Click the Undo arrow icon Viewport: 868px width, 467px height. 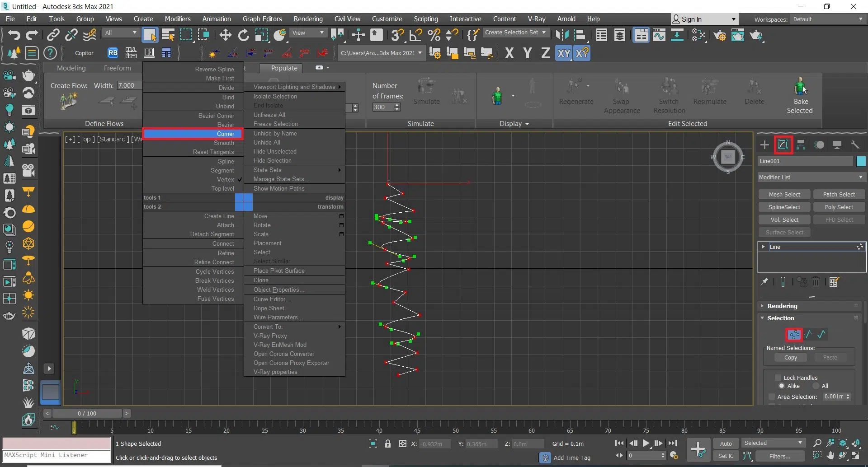14,35
